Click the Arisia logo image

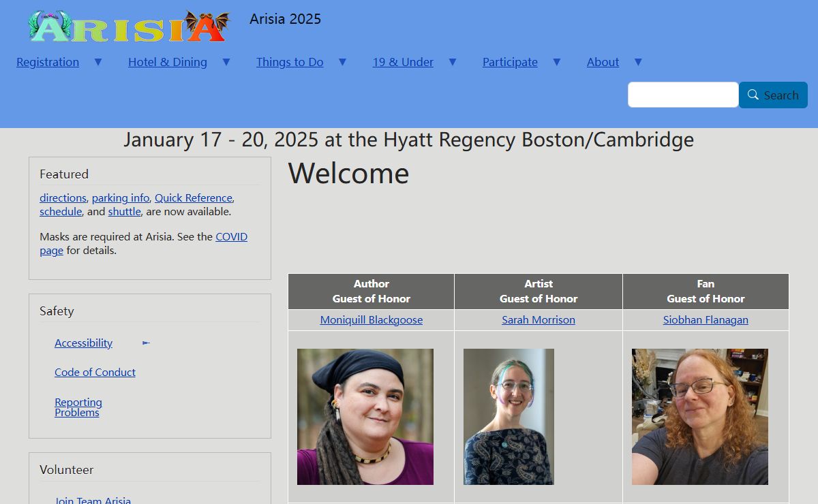(130, 26)
